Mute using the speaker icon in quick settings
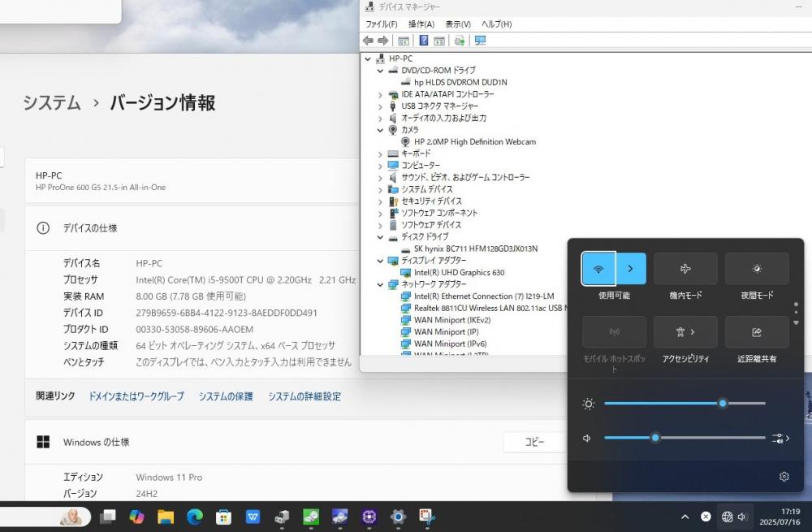This screenshot has height=532, width=812. point(587,439)
